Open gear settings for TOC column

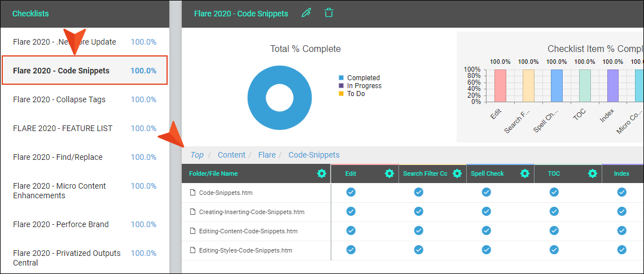pos(592,173)
